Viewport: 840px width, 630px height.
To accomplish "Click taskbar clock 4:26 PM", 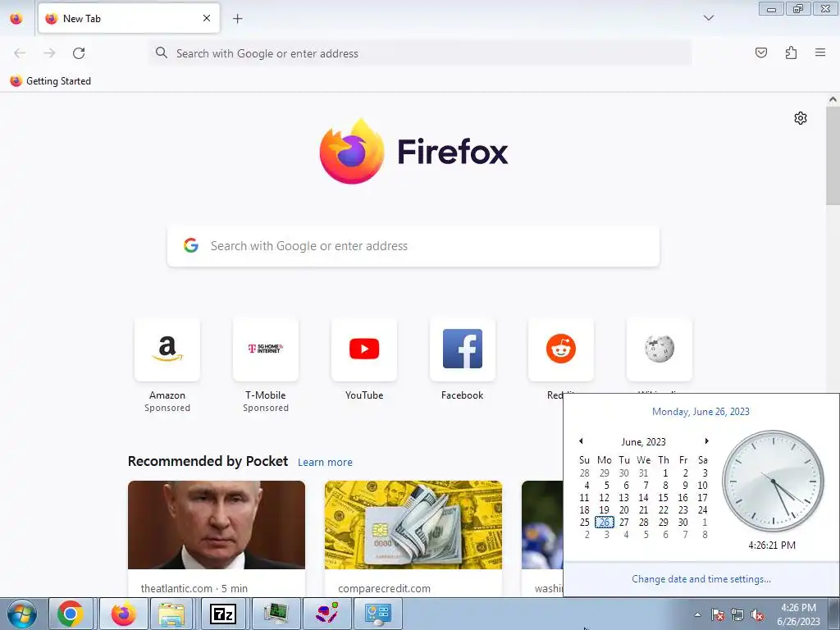I will coord(798,614).
